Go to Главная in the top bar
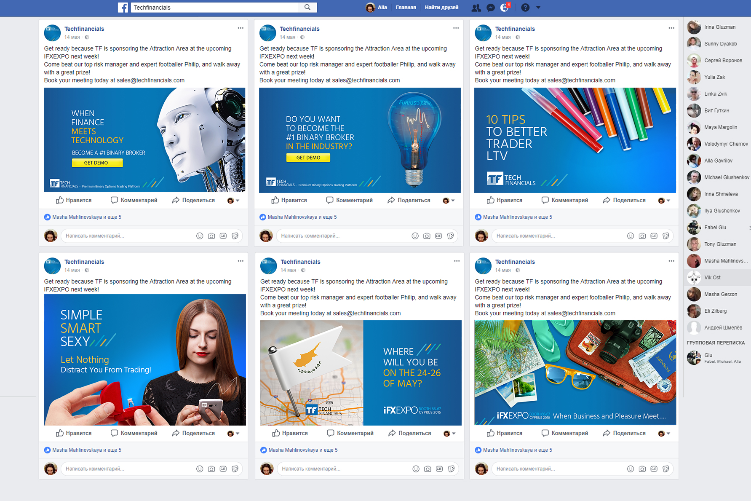The height and width of the screenshot is (501, 751). (x=406, y=7)
